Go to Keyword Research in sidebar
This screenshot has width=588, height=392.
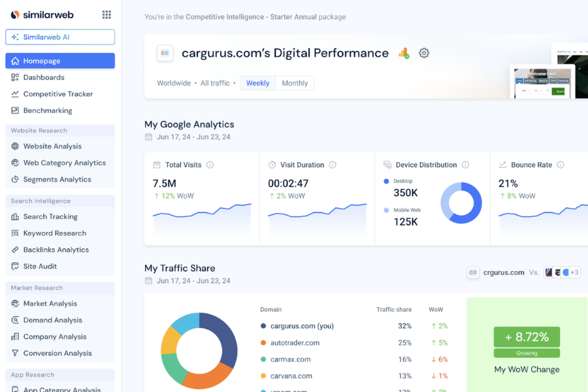pos(55,233)
